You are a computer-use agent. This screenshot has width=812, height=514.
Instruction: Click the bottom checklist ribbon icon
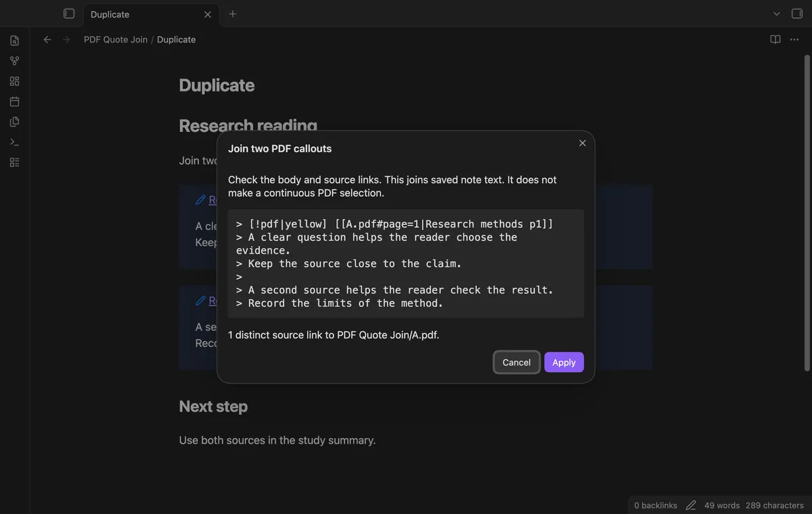coord(14,162)
